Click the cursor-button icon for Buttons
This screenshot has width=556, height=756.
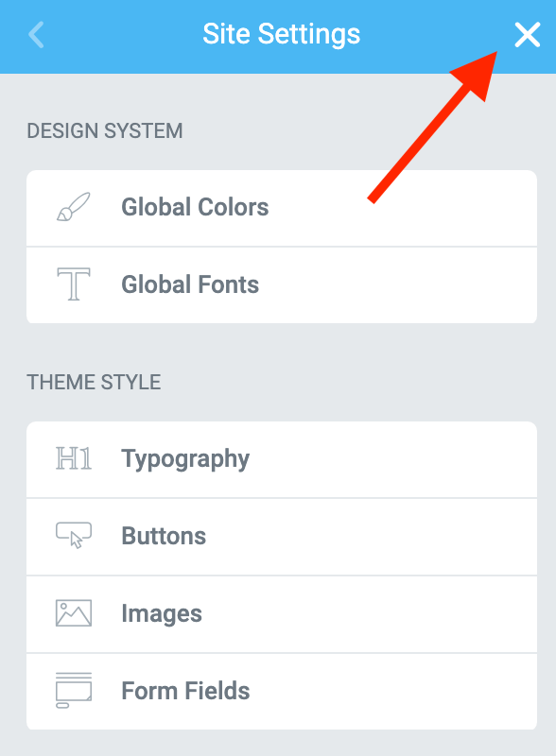tap(74, 535)
